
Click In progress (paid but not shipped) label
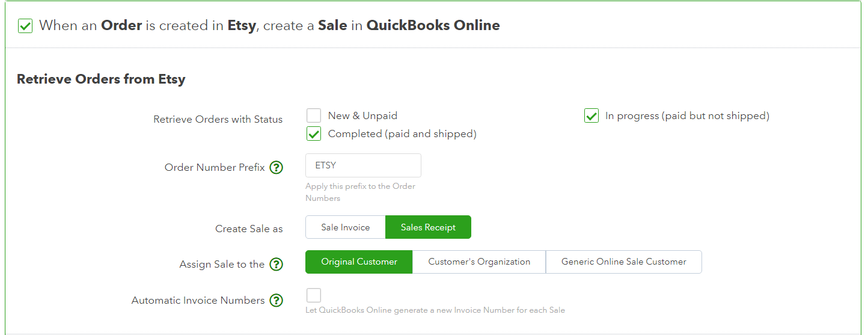point(687,115)
